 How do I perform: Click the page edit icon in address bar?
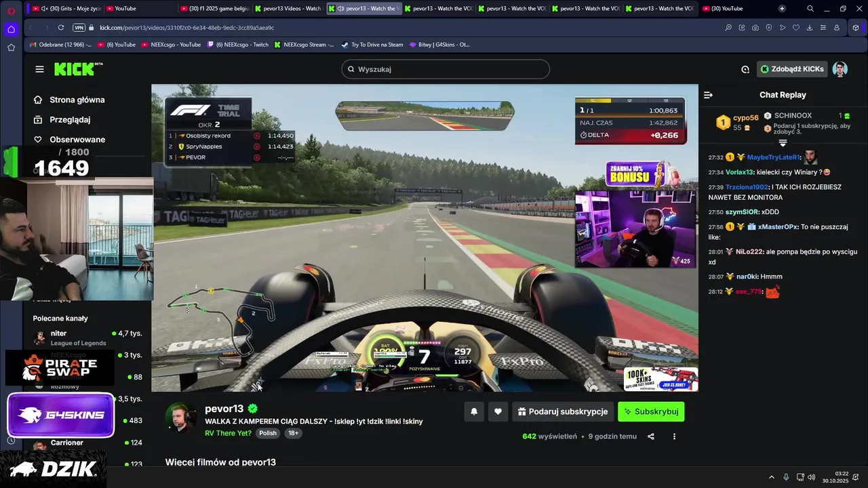[x=742, y=28]
